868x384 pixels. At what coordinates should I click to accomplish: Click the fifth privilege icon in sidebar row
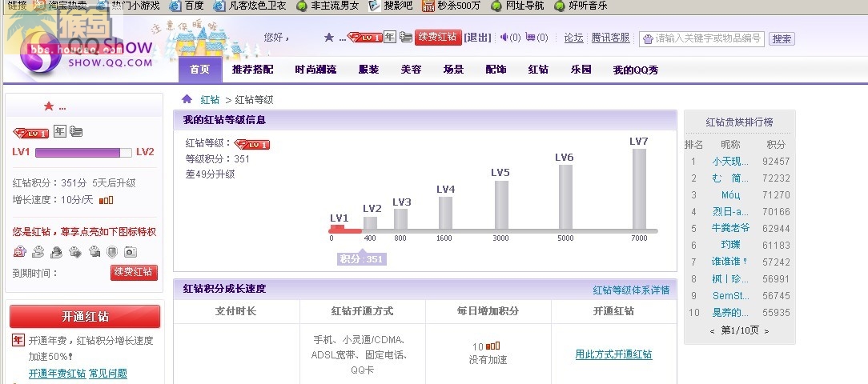[x=94, y=252]
